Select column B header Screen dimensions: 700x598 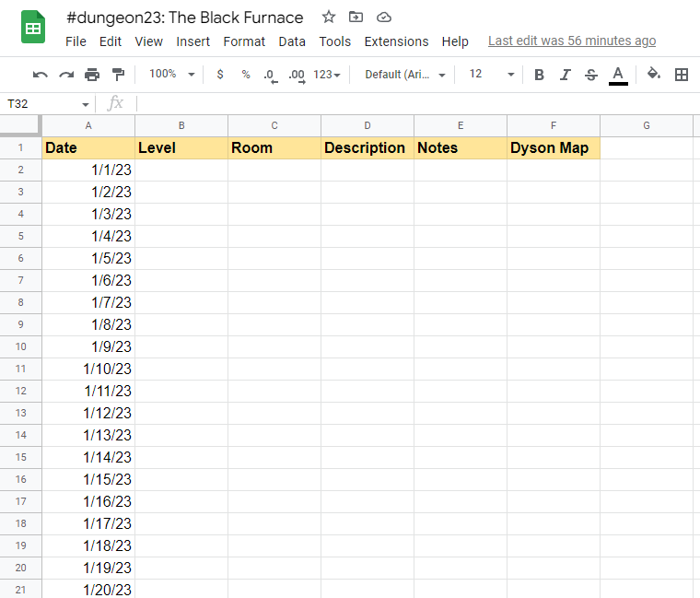[x=181, y=125]
